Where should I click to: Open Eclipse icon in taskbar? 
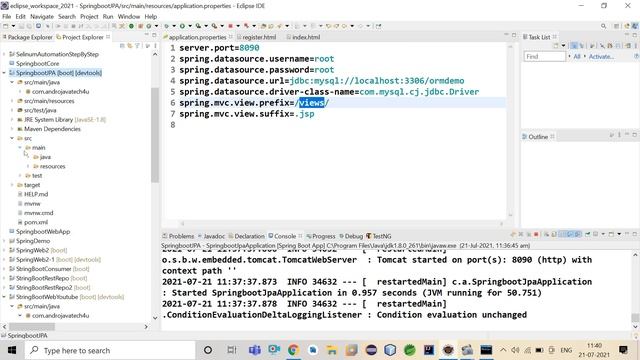[371, 350]
